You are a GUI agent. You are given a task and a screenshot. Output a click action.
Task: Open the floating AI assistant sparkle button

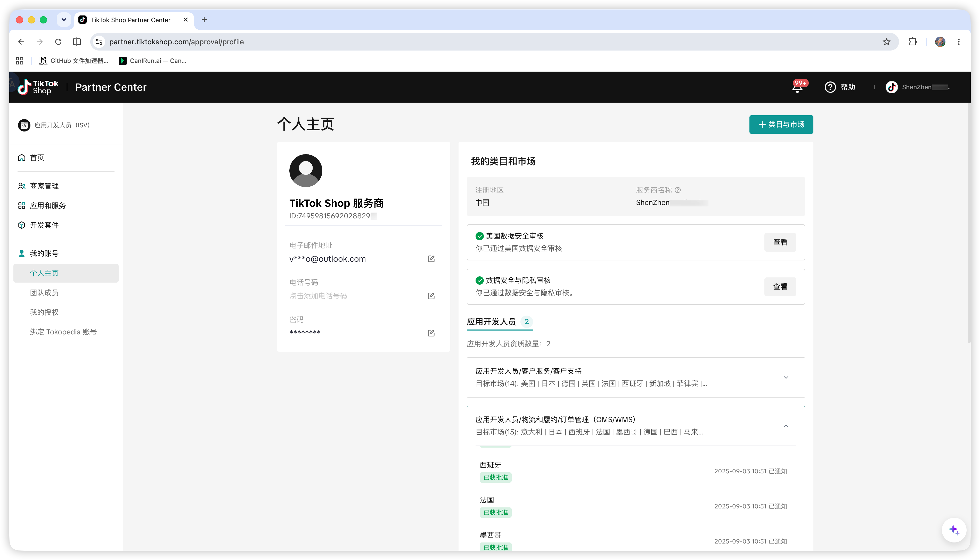tap(953, 530)
